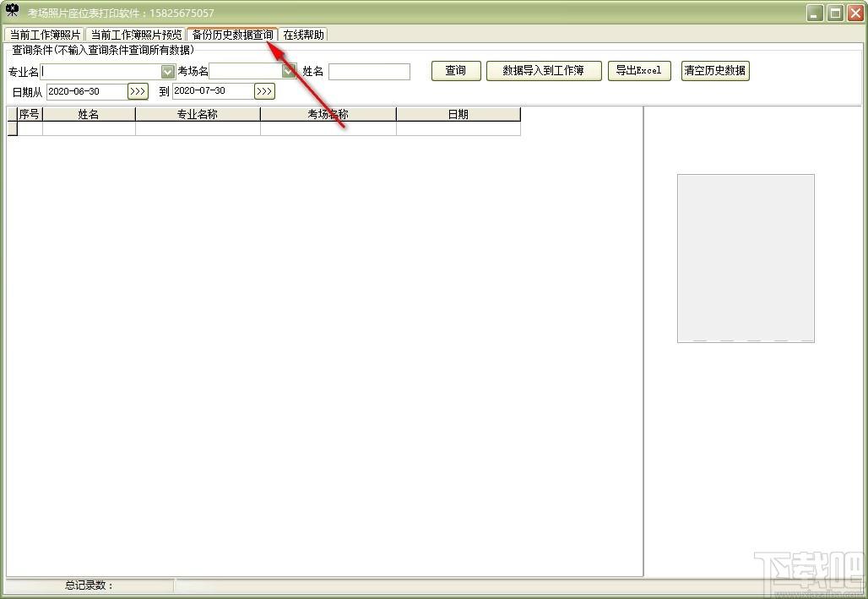Click the 序号 column header

[30, 114]
